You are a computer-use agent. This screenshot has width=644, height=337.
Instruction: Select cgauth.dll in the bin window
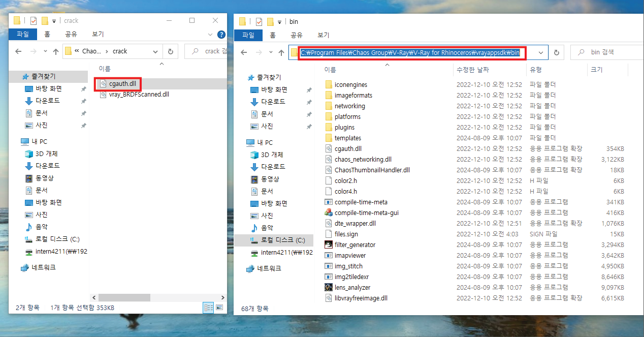point(348,148)
